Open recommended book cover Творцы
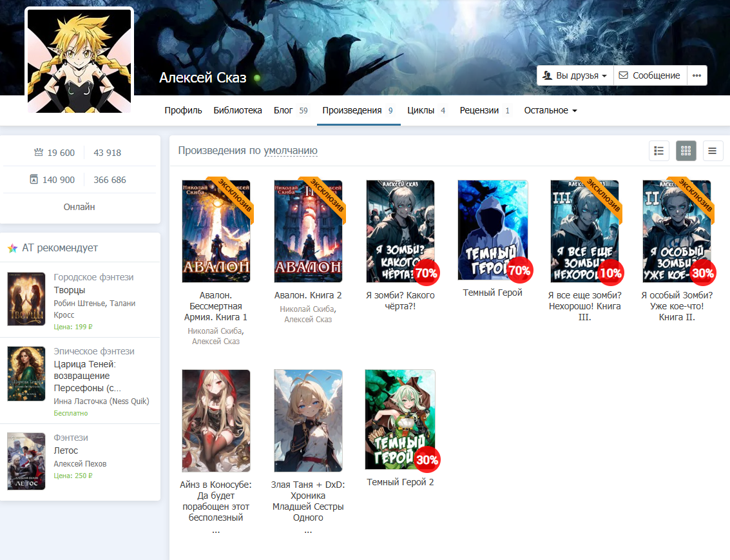730x560 pixels. [26, 299]
